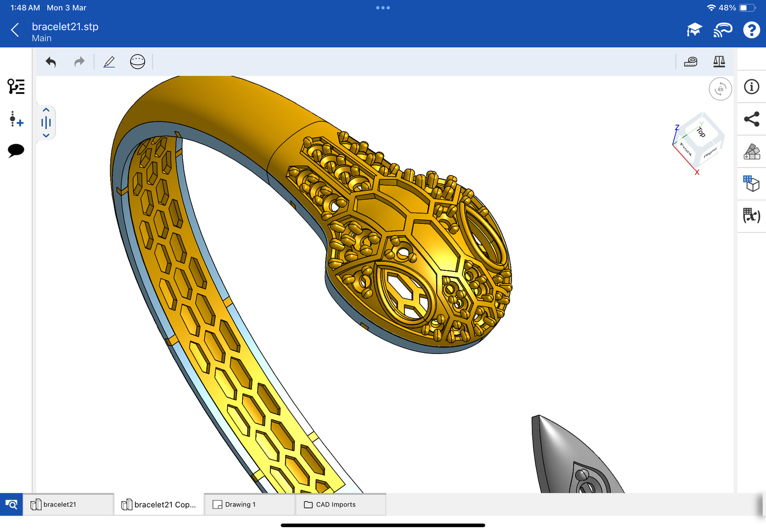Open the comments speech bubble
766x532 pixels.
(x=16, y=150)
